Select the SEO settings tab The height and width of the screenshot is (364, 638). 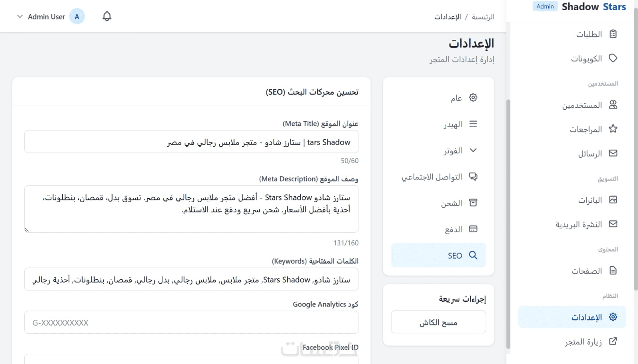pyautogui.click(x=438, y=256)
